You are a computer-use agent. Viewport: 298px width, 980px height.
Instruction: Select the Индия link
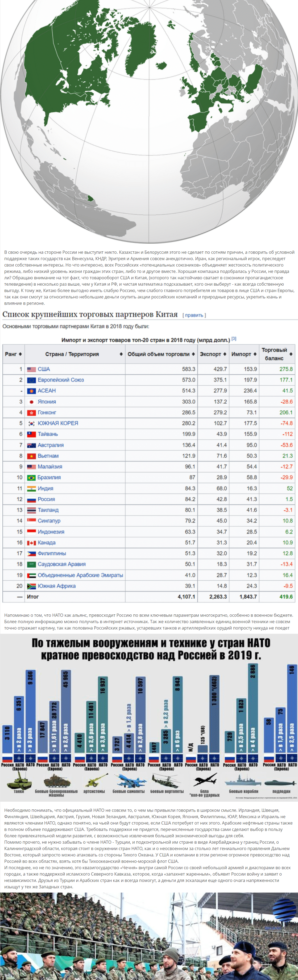45,488
